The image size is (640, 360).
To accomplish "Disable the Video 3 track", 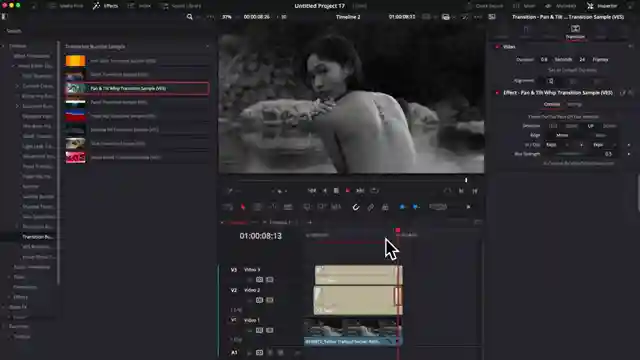I will coord(270,280).
